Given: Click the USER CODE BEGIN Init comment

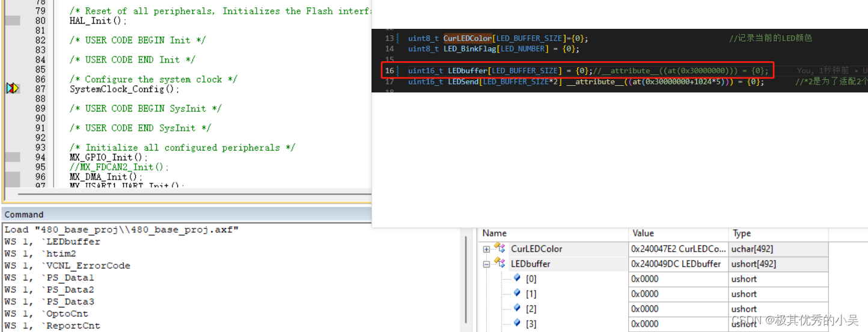Looking at the screenshot, I should [138, 40].
